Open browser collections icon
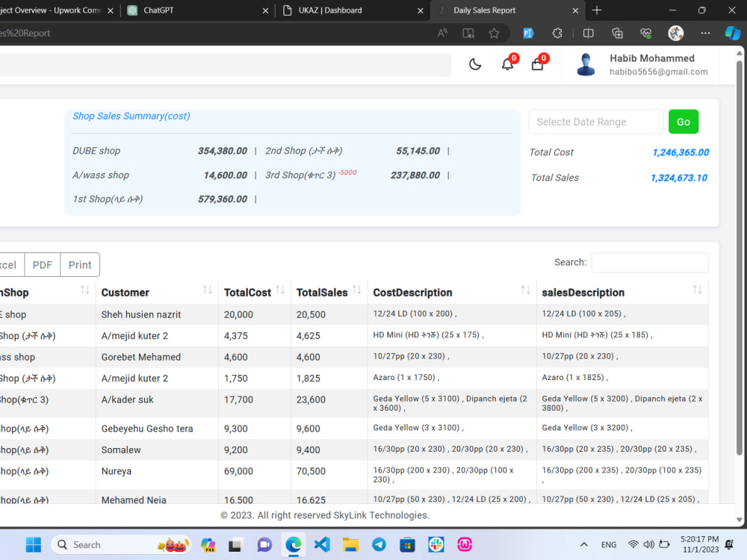Viewport: 747px width, 560px height. [618, 34]
